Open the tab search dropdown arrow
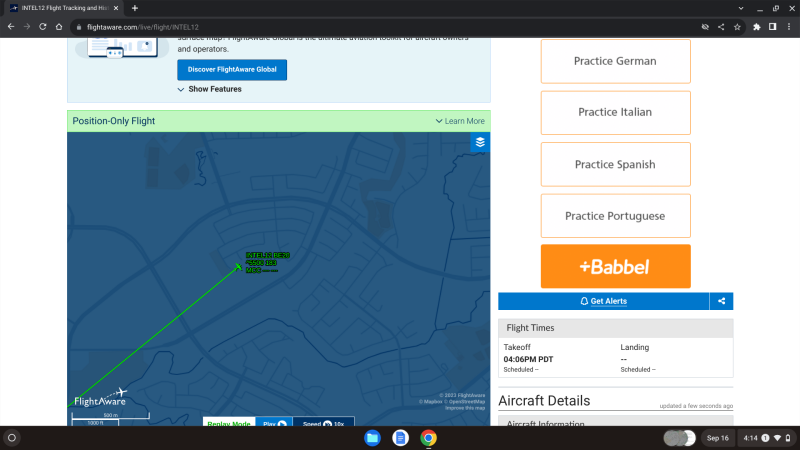This screenshot has height=450, width=800. [x=741, y=8]
